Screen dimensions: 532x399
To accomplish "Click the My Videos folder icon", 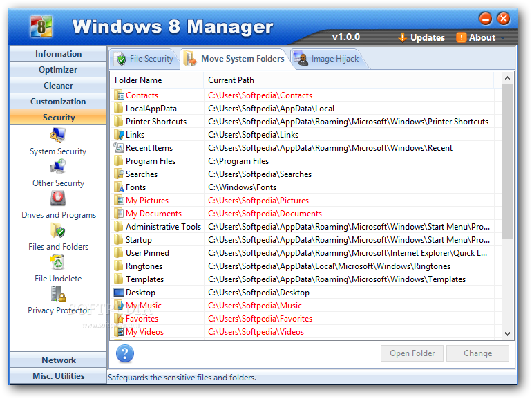I will [119, 332].
